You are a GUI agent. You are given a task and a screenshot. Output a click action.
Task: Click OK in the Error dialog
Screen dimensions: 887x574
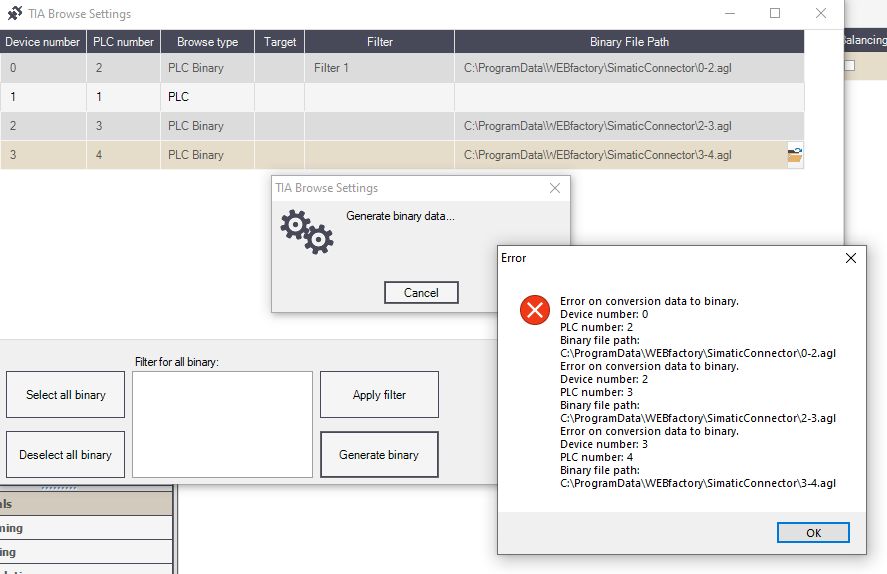pos(813,533)
